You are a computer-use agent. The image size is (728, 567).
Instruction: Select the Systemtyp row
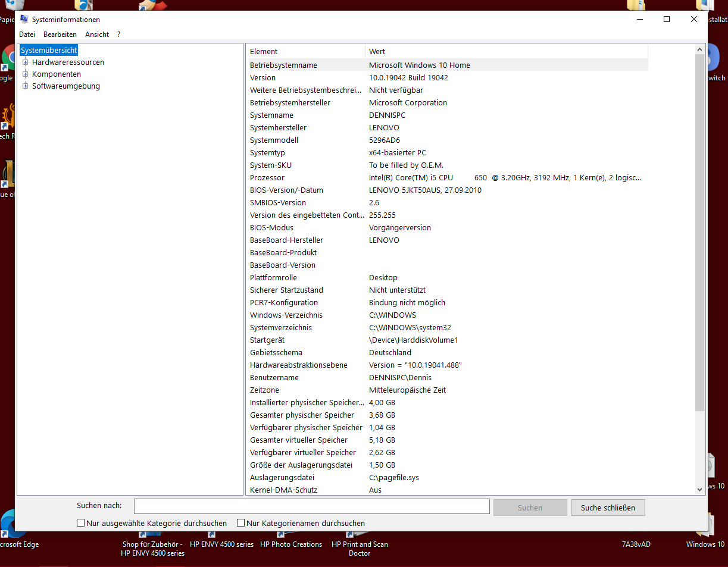(x=448, y=153)
